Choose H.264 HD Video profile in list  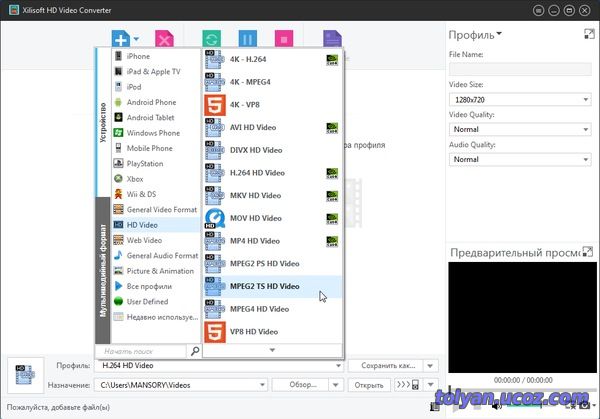pos(272,173)
